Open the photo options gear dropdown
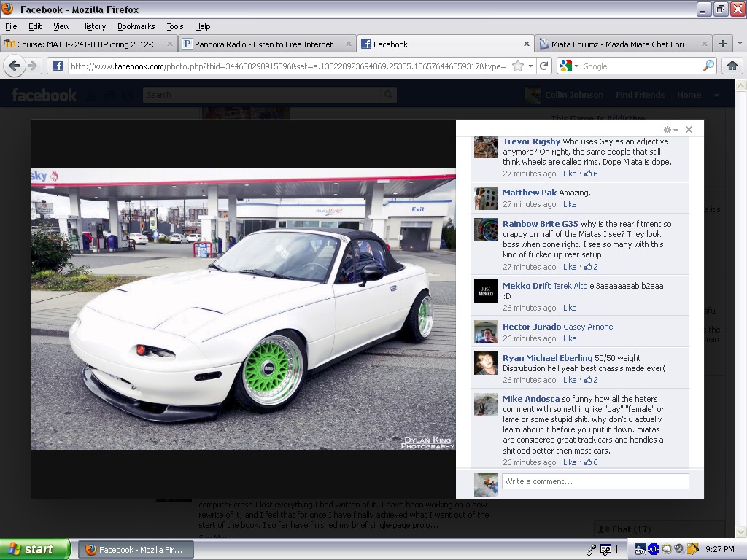747x560 pixels. (670, 130)
